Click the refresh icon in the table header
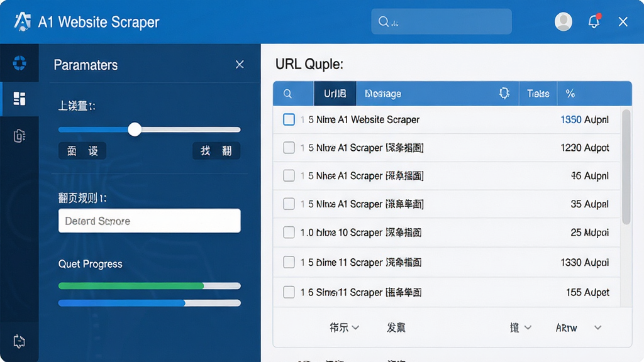This screenshot has height=362, width=644. click(504, 93)
